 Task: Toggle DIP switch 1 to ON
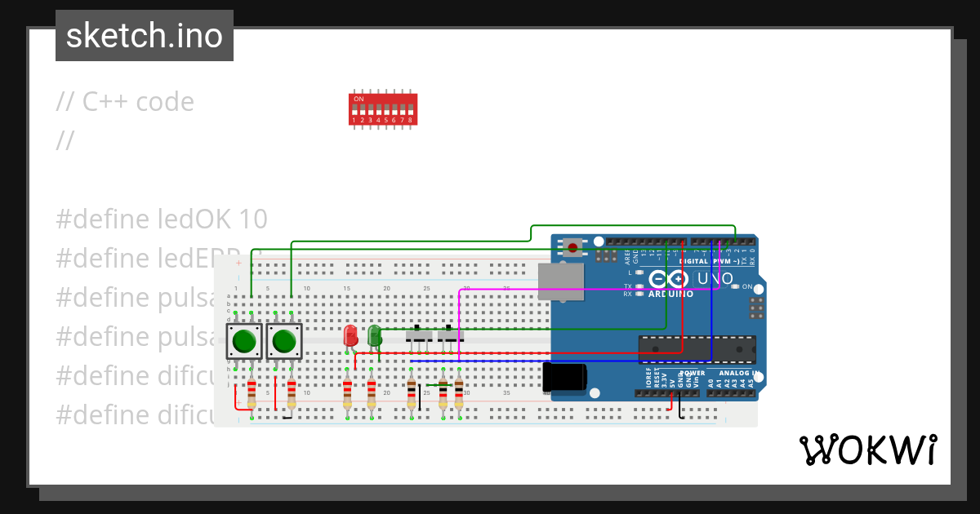pyautogui.click(x=354, y=109)
